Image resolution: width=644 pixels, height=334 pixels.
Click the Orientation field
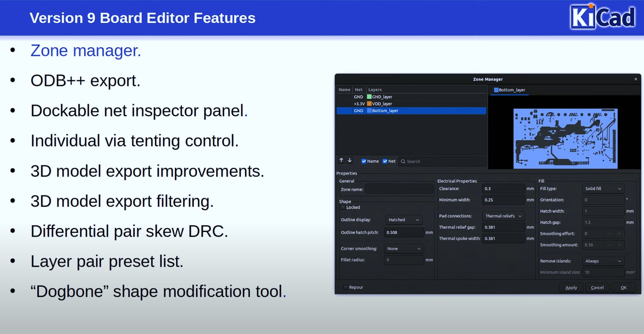point(603,200)
